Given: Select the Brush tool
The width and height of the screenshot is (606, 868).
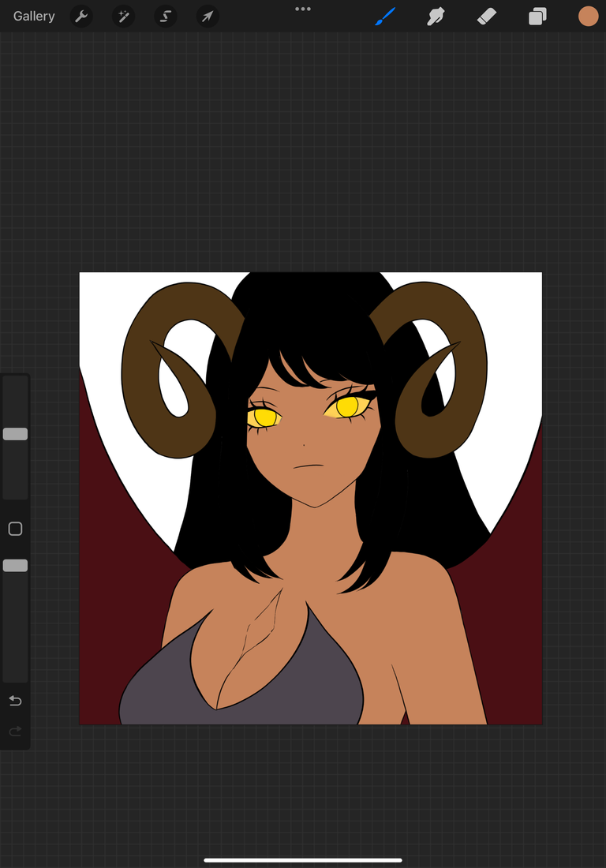Looking at the screenshot, I should coord(385,17).
